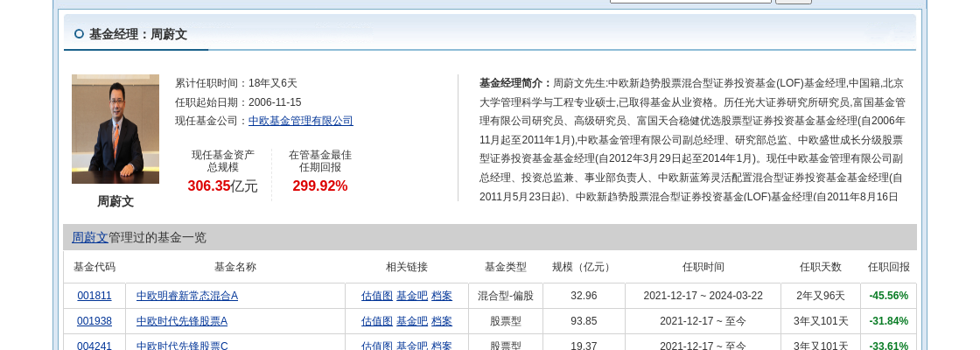This screenshot has height=350, width=980.
Task: Open 估值图 for 中欧明睿新常态混合A
Action: 377,296
